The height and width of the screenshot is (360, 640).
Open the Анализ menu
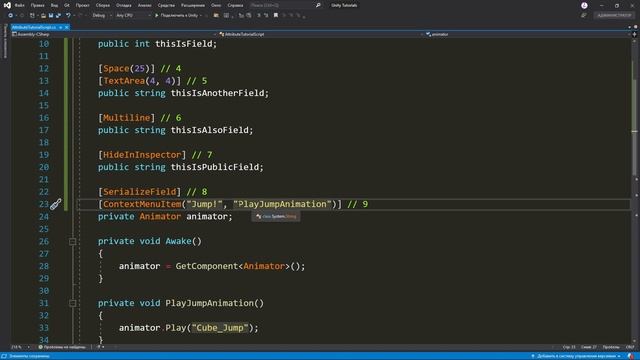(144, 5)
